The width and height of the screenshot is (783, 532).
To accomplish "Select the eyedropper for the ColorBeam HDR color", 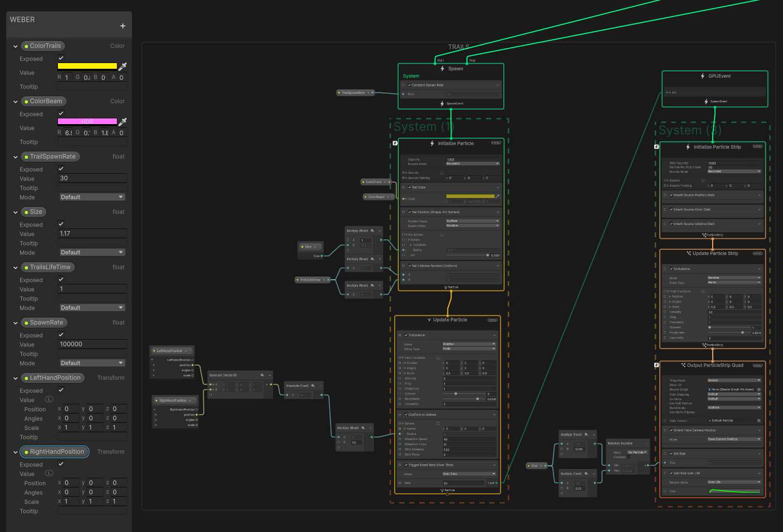I will (123, 121).
